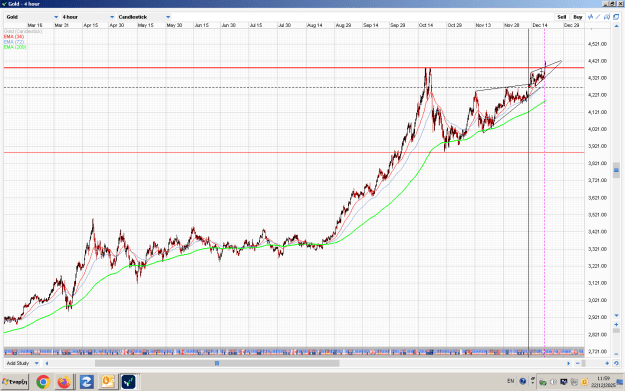Viewport: 625px width, 391px height.
Task: Click the Mar 16 date label
Action: (x=35, y=25)
